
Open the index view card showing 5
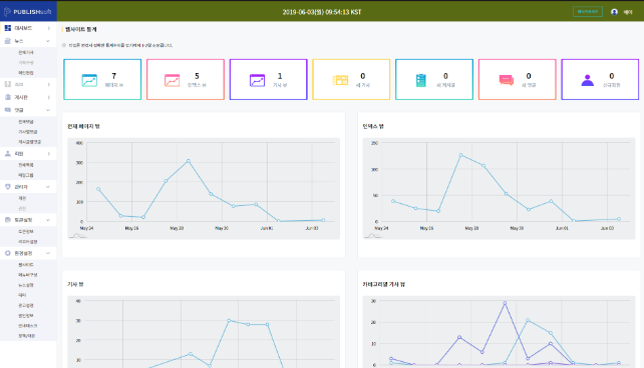click(185, 79)
